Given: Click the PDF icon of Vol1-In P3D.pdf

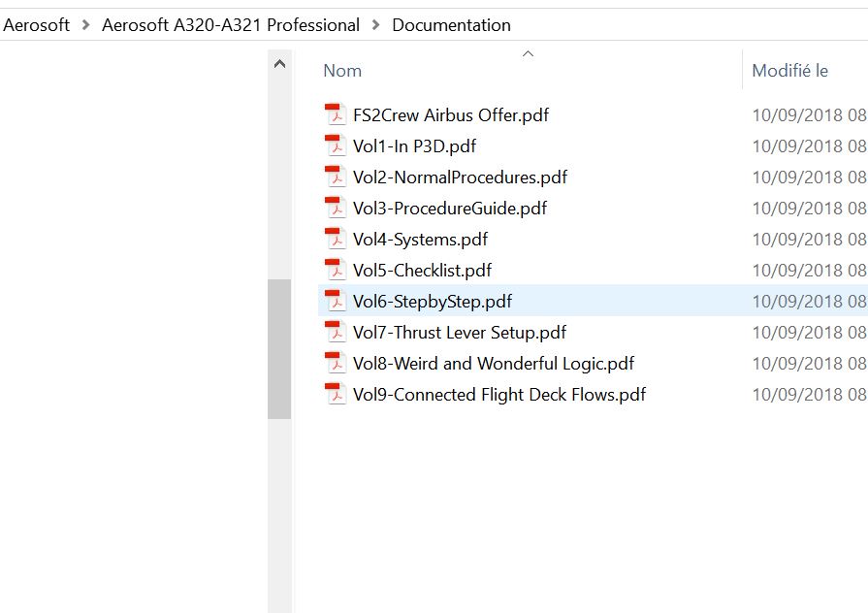Looking at the screenshot, I should pos(335,145).
